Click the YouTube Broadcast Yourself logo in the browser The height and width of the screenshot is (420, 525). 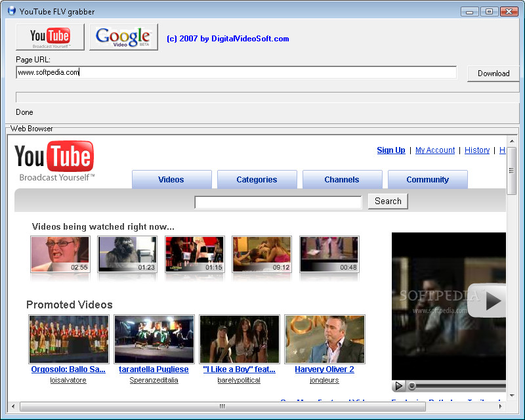pos(54,161)
